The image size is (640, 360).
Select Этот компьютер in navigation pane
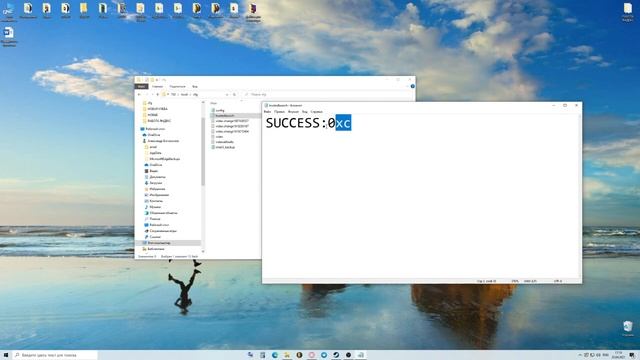pos(159,243)
